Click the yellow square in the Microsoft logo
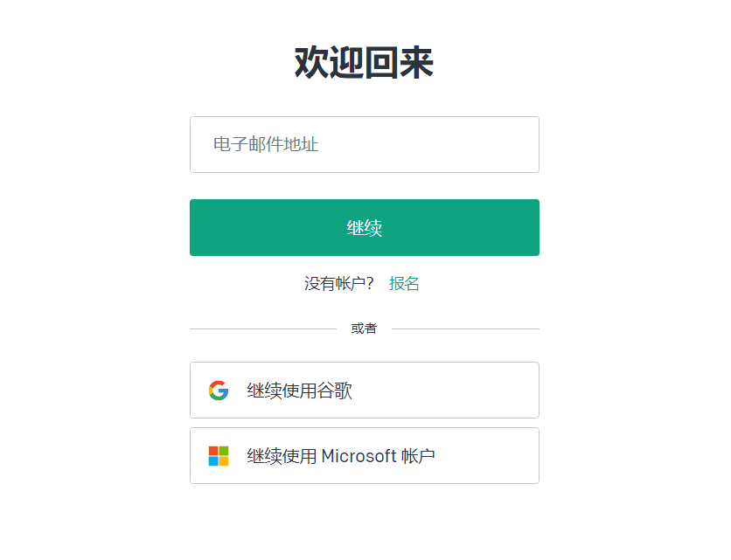This screenshot has width=731, height=560. coord(222,460)
